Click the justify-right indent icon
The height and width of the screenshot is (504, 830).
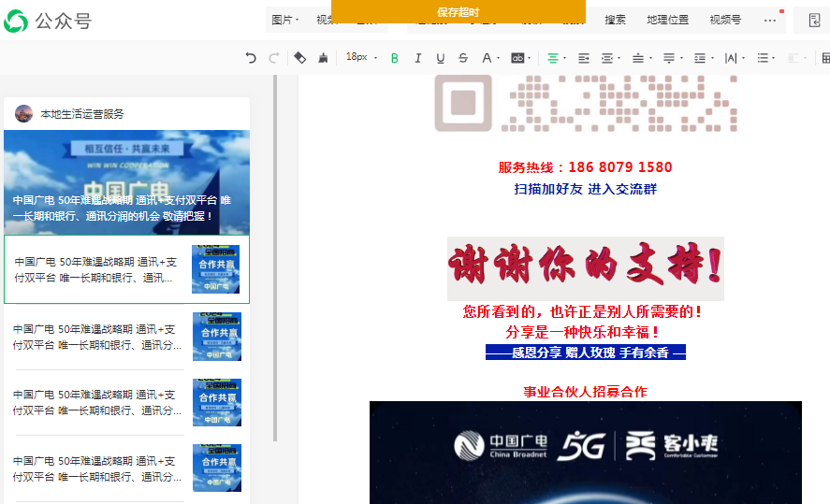583,58
